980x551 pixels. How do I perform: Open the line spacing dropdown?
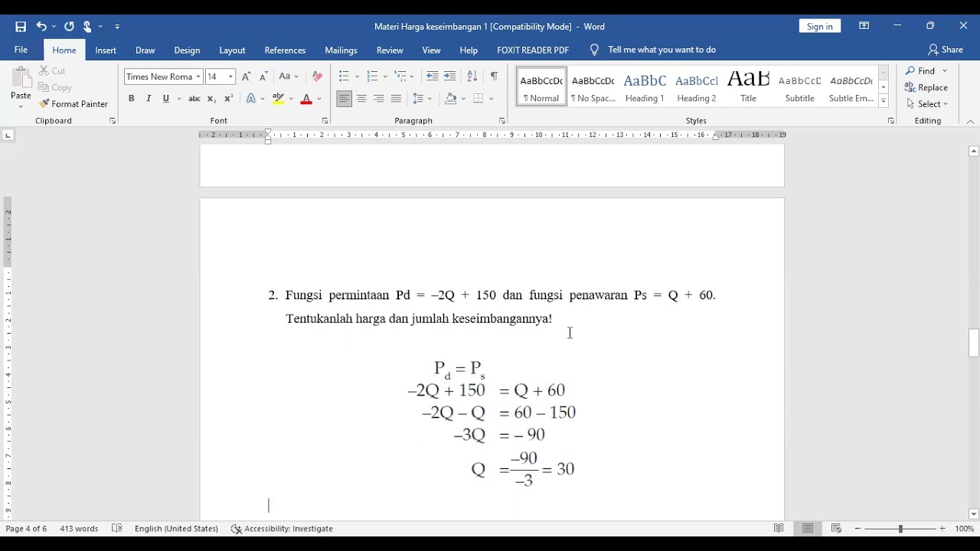[x=422, y=99]
